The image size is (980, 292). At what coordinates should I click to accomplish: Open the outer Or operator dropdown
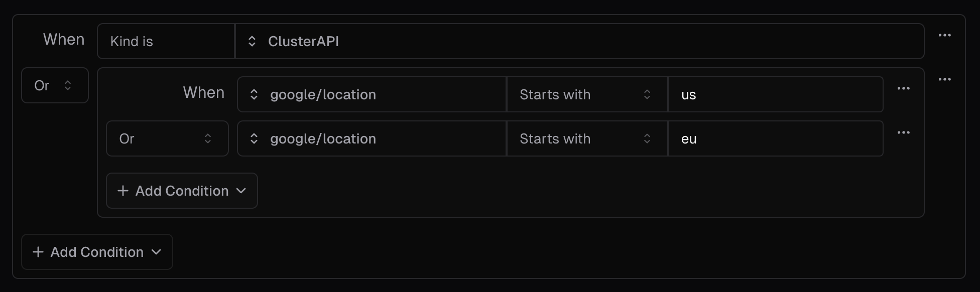click(x=55, y=85)
